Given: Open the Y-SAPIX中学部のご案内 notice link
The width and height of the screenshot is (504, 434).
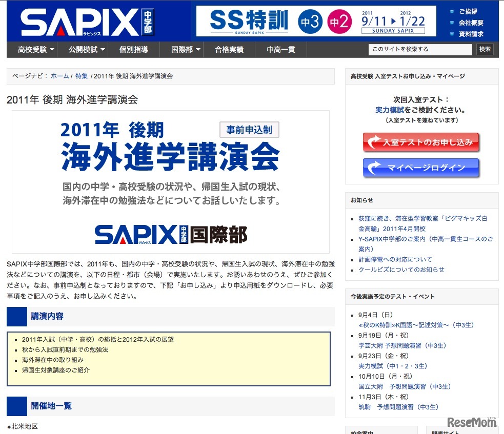Looking at the screenshot, I should click(425, 244).
